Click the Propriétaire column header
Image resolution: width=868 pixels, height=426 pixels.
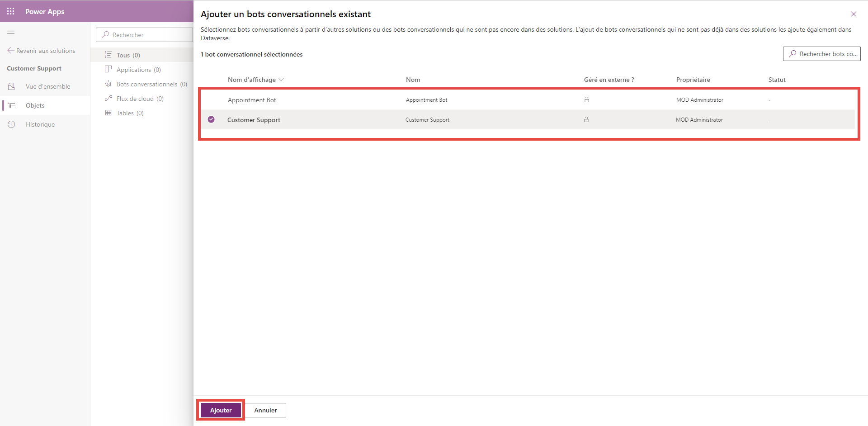693,80
